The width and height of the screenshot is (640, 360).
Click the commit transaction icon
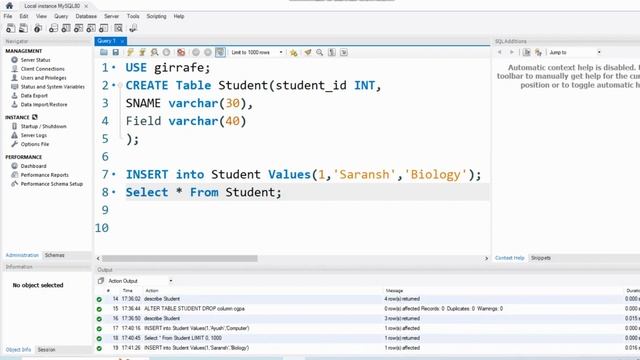click(x=196, y=52)
